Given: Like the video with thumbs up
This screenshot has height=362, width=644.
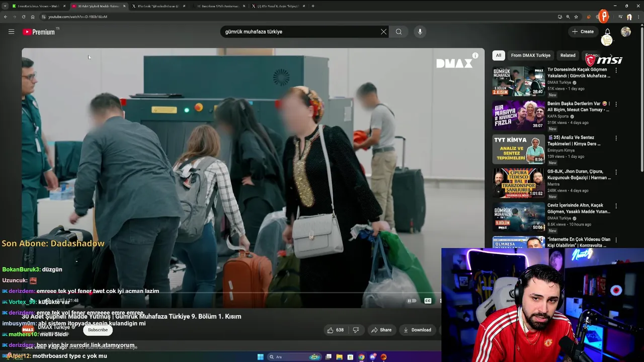Looking at the screenshot, I should (x=335, y=330).
